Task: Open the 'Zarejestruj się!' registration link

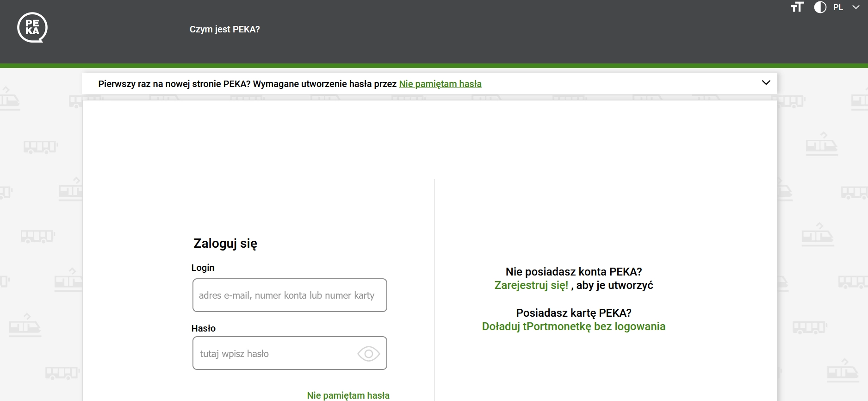Action: pos(531,285)
